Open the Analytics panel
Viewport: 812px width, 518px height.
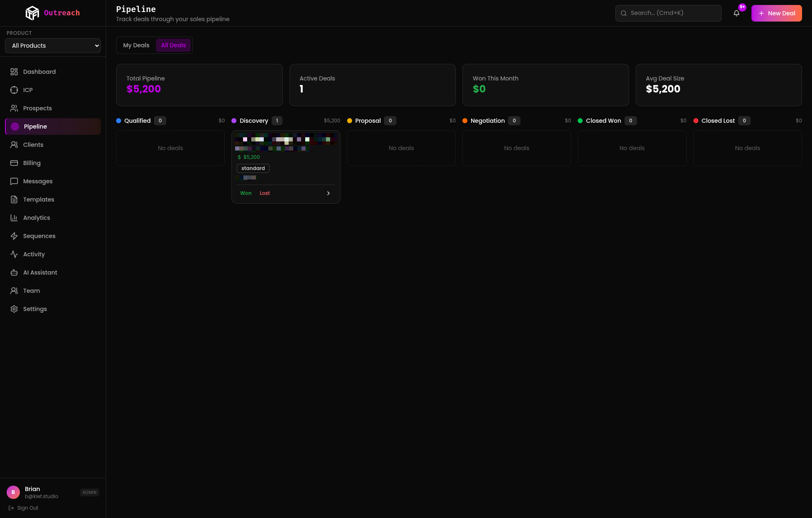[x=36, y=217]
